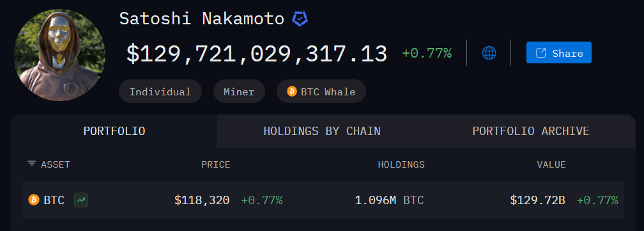This screenshot has width=644, height=231.
Task: Switch to the PORTFOLIO tab
Action: pyautogui.click(x=114, y=131)
